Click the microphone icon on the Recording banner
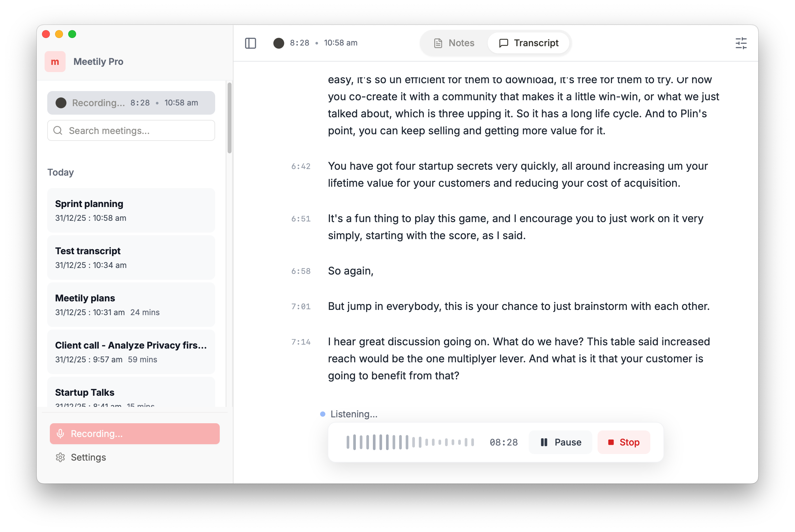The image size is (795, 532). tap(60, 434)
